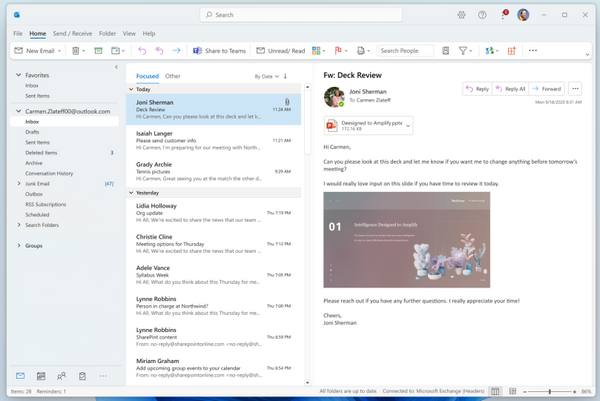Expand the ribbon using the chevron

[587, 55]
